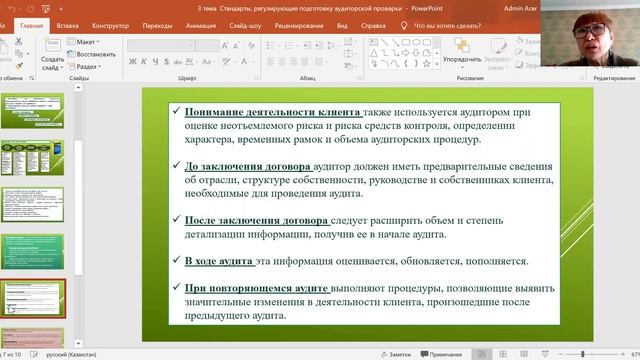Viewport: 640px width, 360px height.
Task: Toggle italic К formatting
Action: 144,62
